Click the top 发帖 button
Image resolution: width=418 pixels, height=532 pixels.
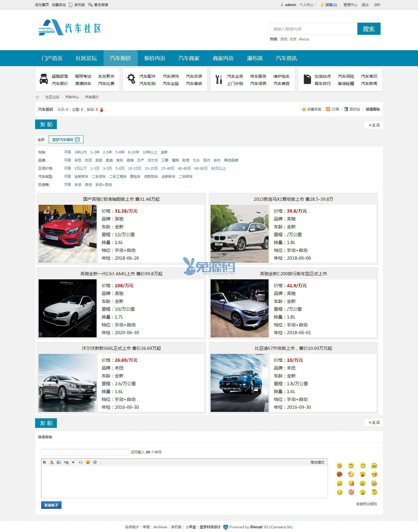[46, 124]
